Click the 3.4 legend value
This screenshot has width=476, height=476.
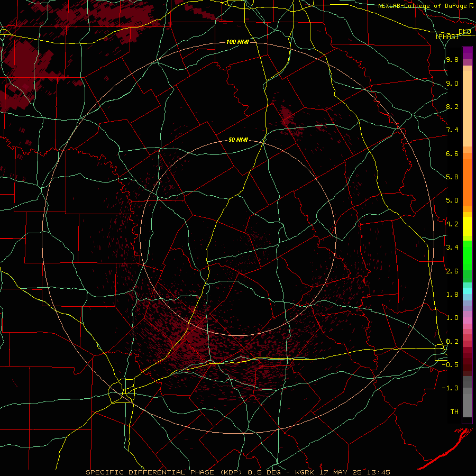coord(452,248)
